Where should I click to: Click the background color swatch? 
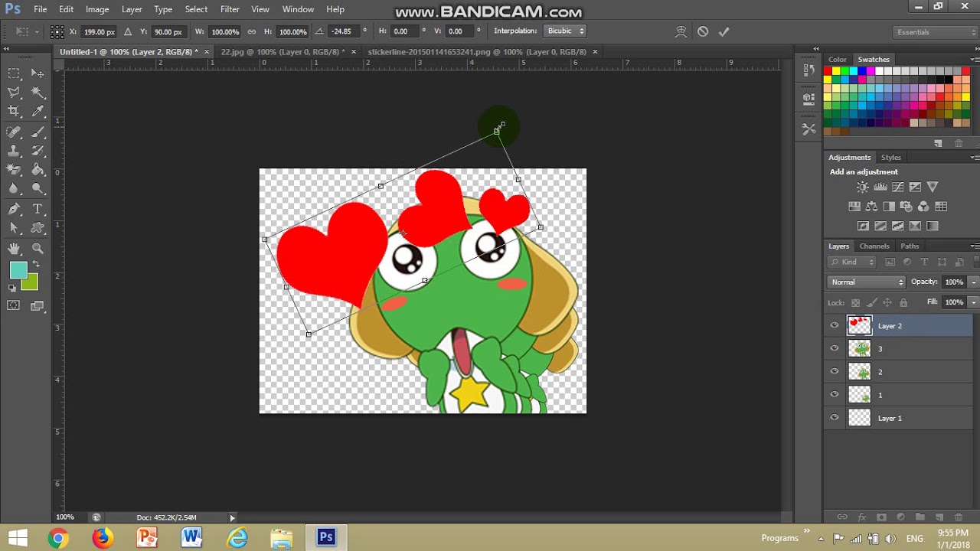pyautogui.click(x=30, y=283)
